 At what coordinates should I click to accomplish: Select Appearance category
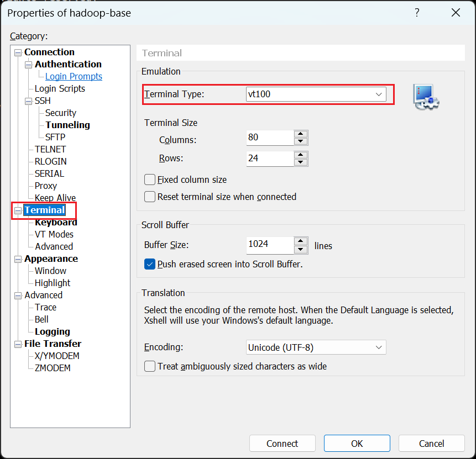click(51, 258)
